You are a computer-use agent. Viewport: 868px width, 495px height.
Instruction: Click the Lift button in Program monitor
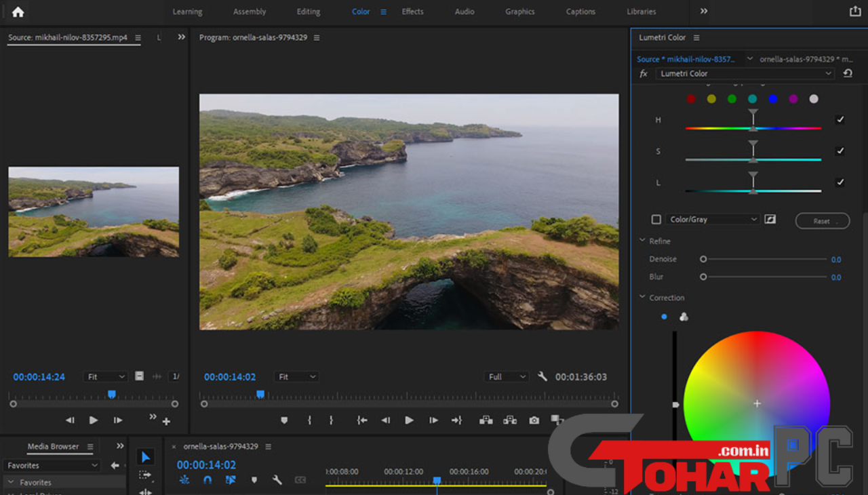486,420
